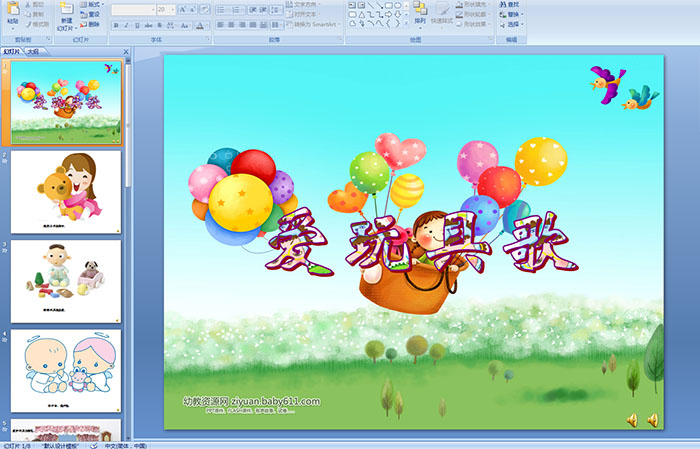The width and height of the screenshot is (700, 449).
Task: Open Shape Effects (形状效果) menu
Action: (473, 24)
